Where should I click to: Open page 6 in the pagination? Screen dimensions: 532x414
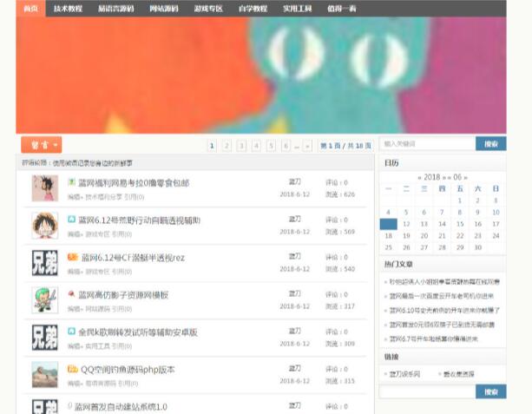286,146
